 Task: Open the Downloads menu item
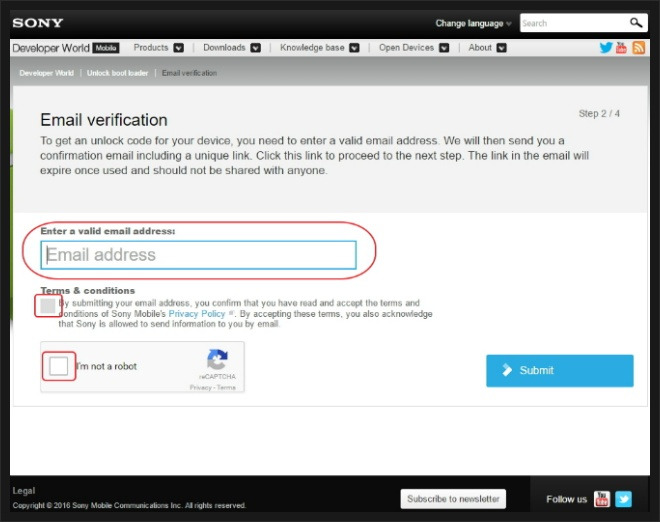coord(224,48)
